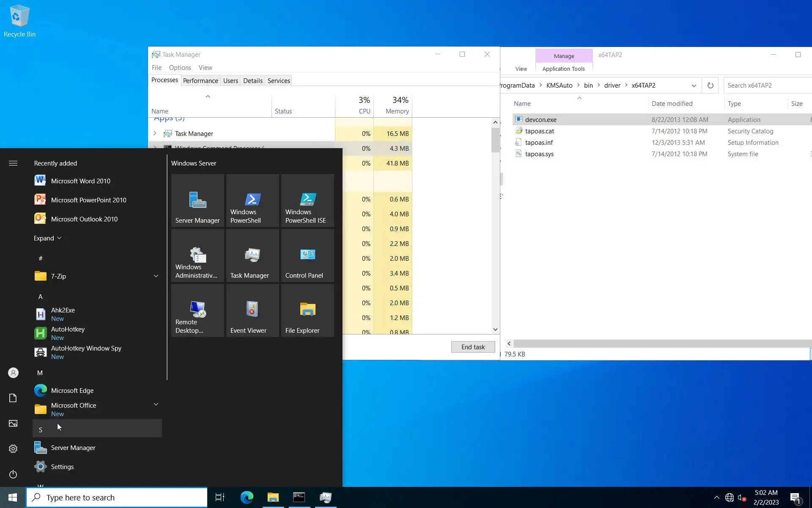Expand the Microsoft Office folder
The image size is (812, 508).
point(156,405)
